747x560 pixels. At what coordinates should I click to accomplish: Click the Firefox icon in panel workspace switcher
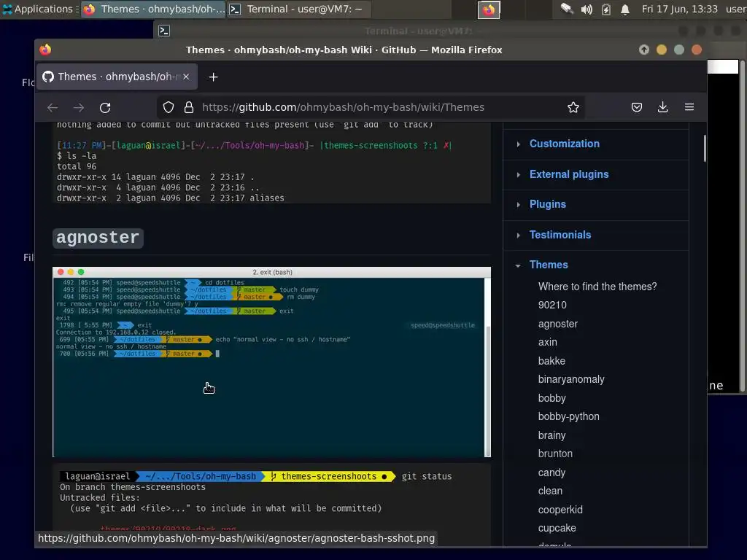[x=489, y=9]
